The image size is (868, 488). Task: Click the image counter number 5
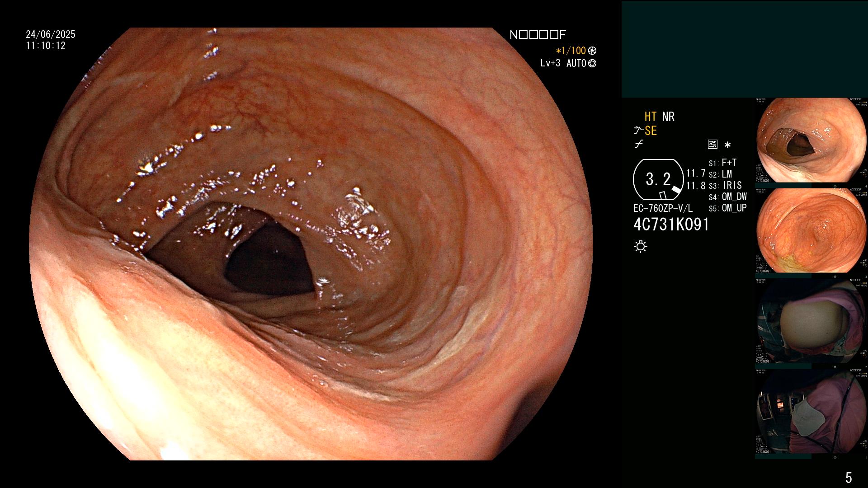(x=849, y=478)
